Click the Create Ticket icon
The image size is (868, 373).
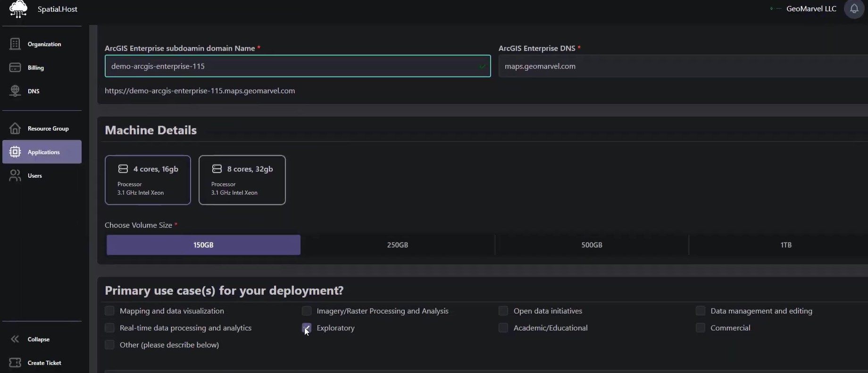(x=15, y=363)
